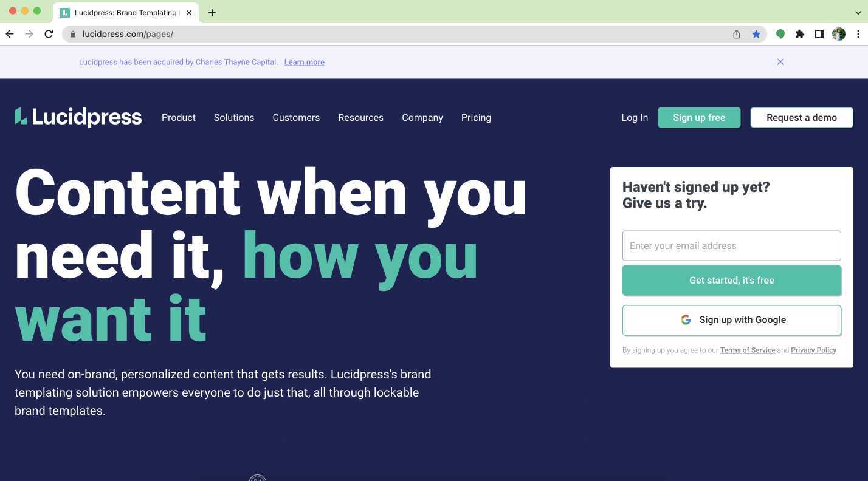Click the Log In link
The height and width of the screenshot is (481, 868).
pyautogui.click(x=635, y=117)
